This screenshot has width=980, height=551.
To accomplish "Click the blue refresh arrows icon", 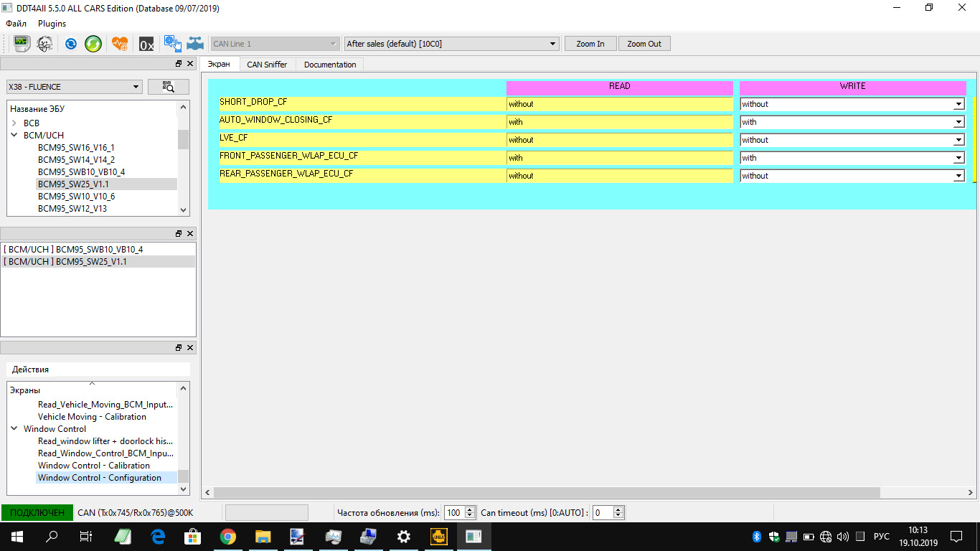I will pos(70,44).
